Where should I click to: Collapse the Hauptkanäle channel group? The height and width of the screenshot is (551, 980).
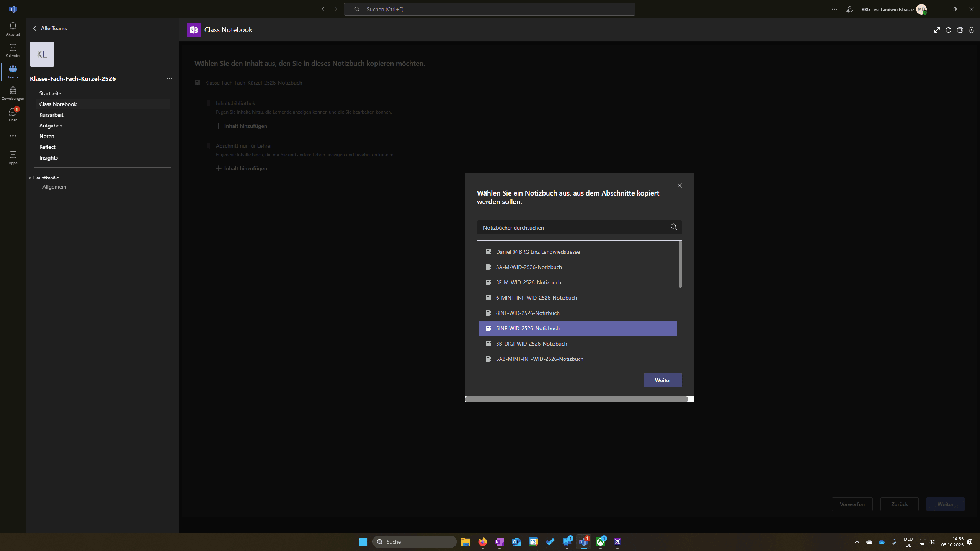click(30, 178)
